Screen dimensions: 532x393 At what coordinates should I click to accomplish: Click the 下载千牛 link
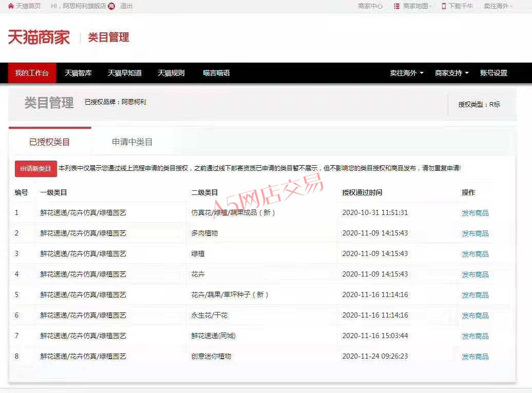[461, 6]
